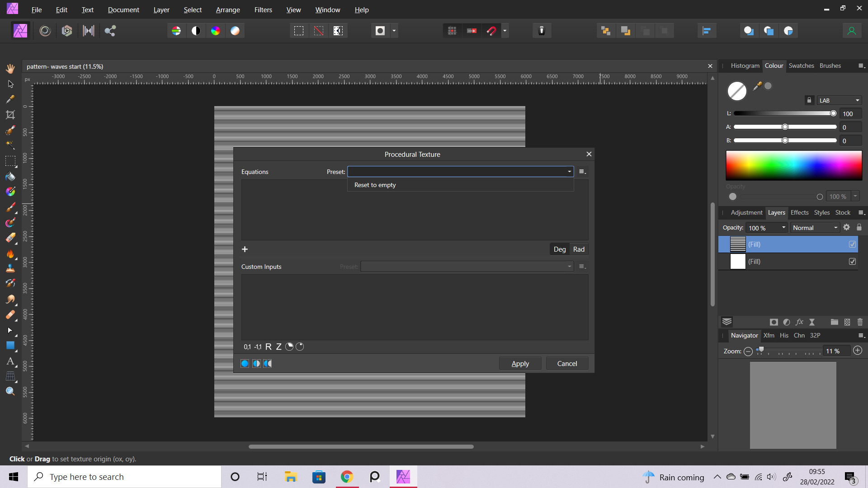
Task: Select the Clone stamp tool
Action: point(10,269)
